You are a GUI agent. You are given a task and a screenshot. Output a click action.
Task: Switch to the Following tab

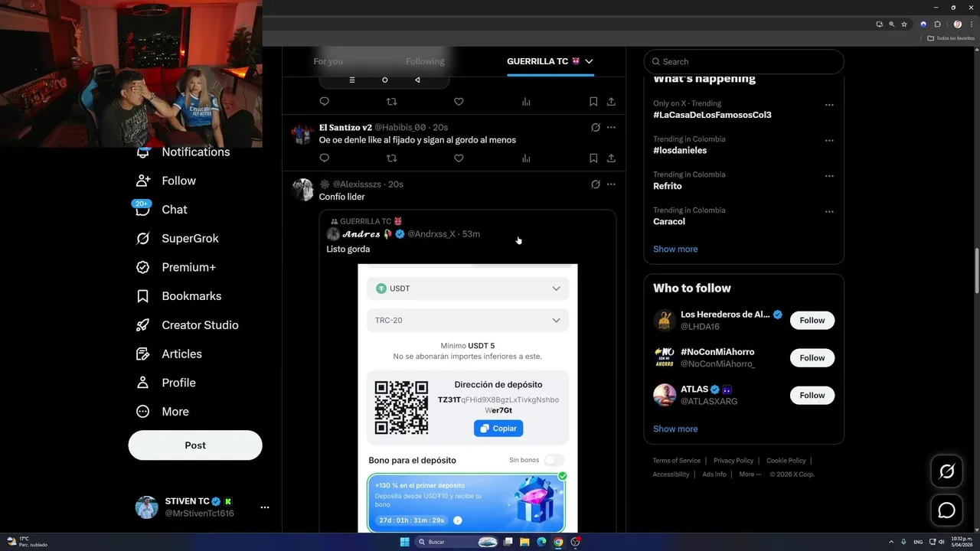425,61
